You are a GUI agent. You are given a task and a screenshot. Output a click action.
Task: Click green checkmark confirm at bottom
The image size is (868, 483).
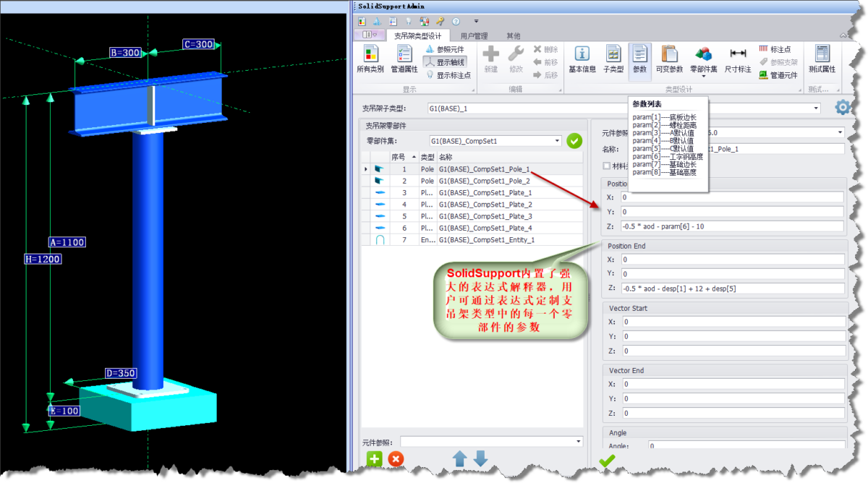pyautogui.click(x=607, y=459)
